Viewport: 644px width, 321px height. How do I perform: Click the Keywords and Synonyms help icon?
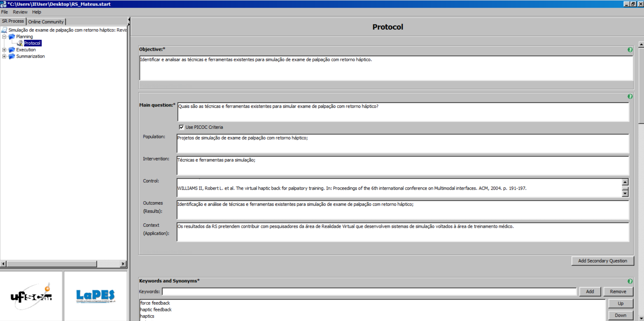(630, 281)
